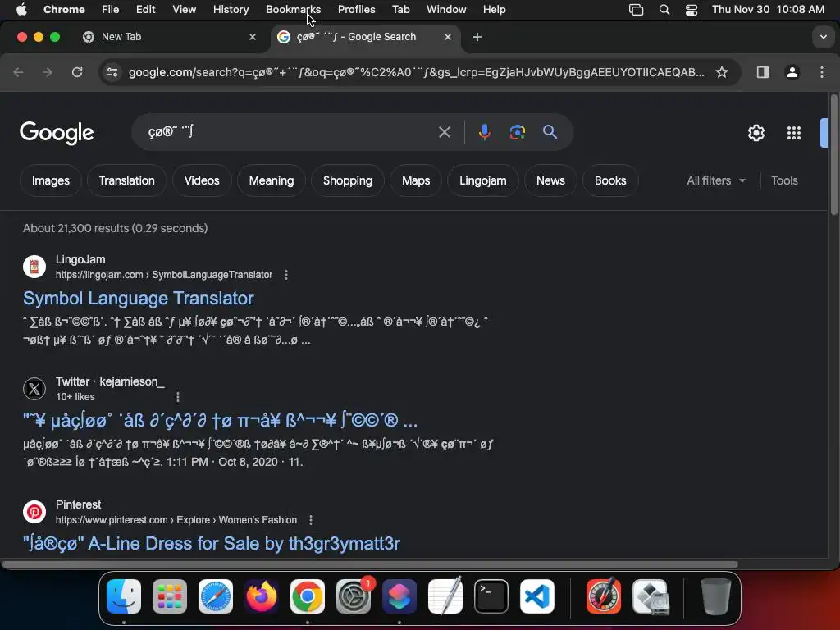Start voice search with microphone icon
This screenshot has height=630, width=840.
484,132
